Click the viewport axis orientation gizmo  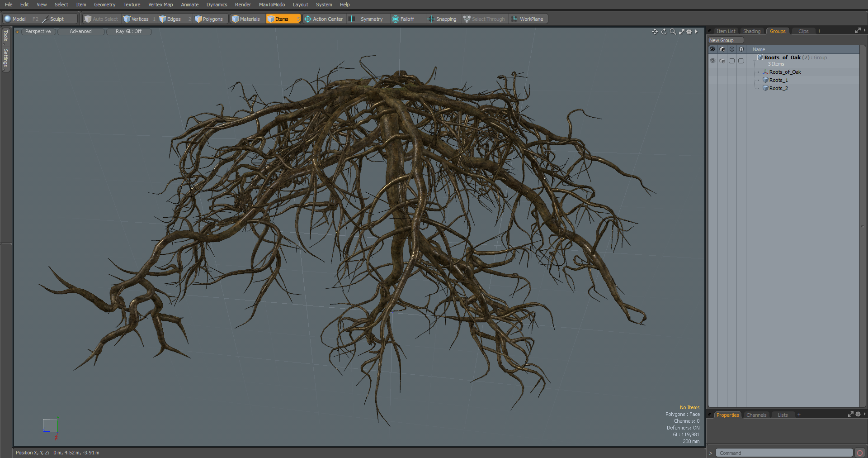51,428
